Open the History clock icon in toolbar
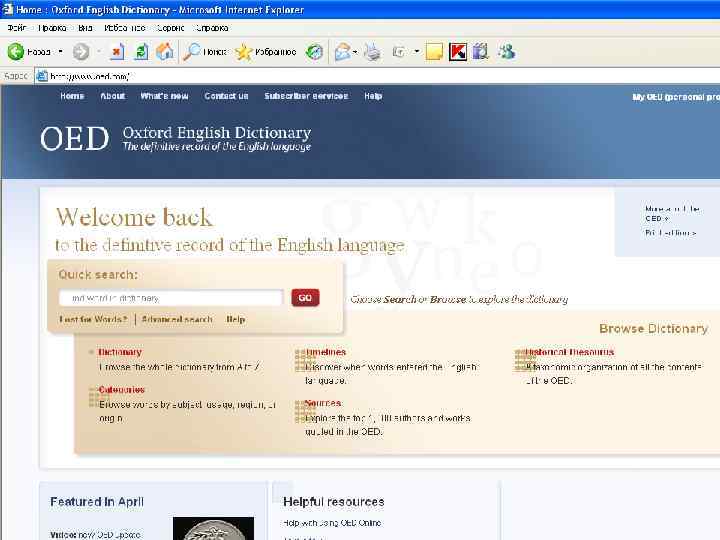The height and width of the screenshot is (540, 720). [315, 52]
